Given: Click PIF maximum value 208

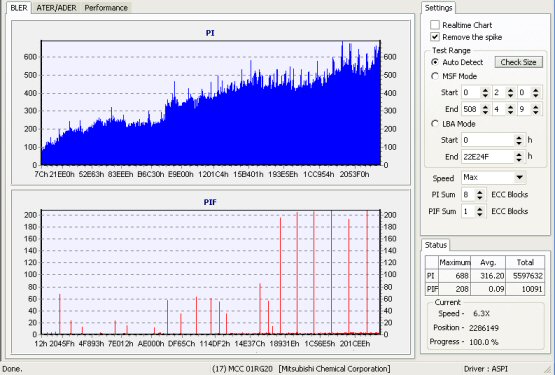Looking at the screenshot, I should 454,289.
